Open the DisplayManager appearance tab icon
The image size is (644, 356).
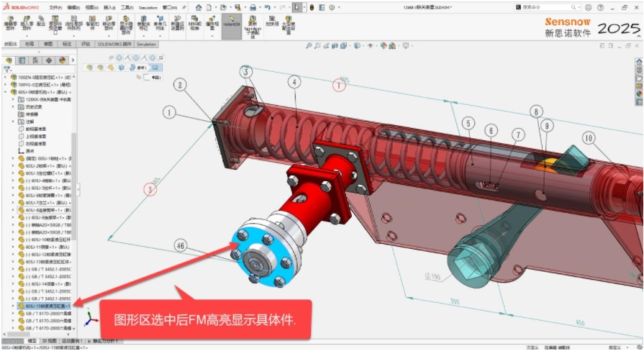coord(62,60)
